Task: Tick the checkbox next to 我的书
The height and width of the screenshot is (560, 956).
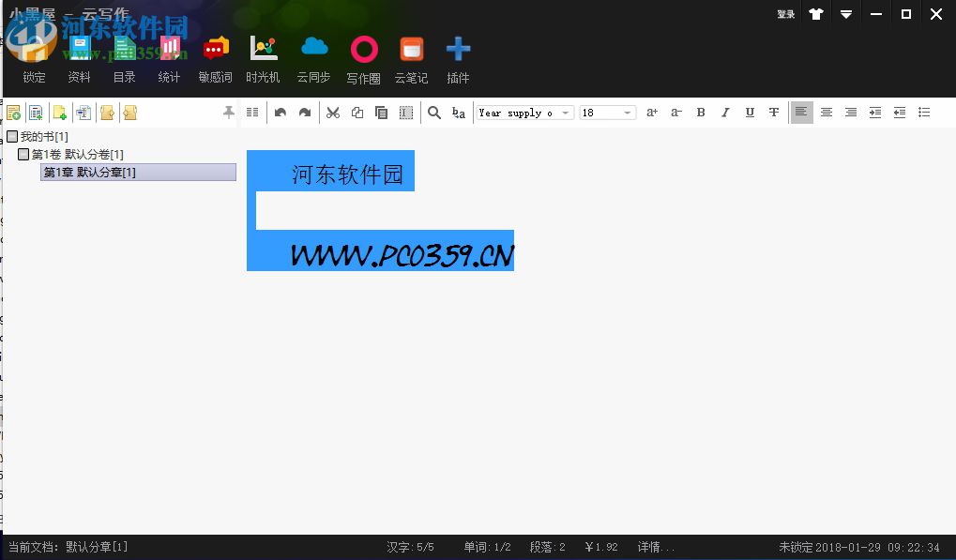Action: tap(14, 136)
